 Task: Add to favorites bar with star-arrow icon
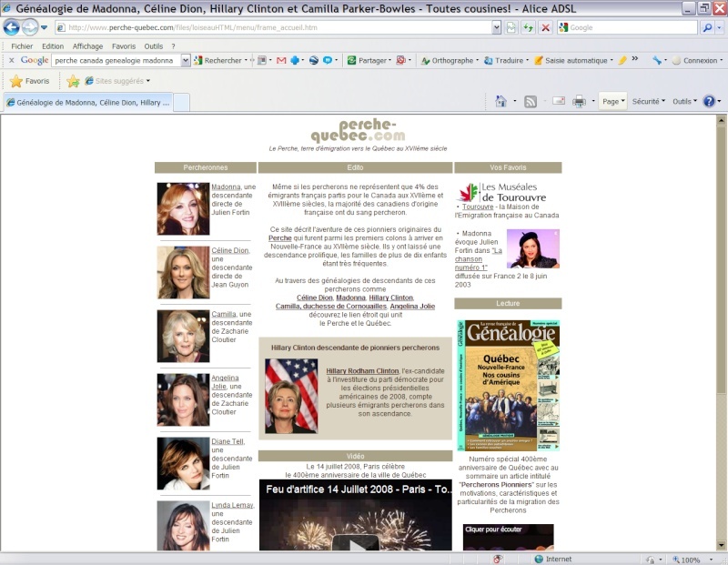[x=73, y=81]
